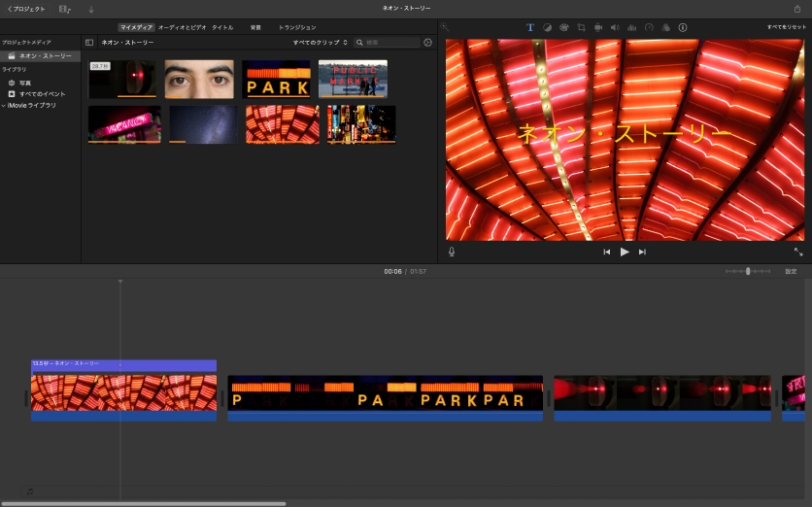Toggle fullscreen playback in the viewer
Image resolution: width=812 pixels, height=507 pixels.
click(798, 252)
